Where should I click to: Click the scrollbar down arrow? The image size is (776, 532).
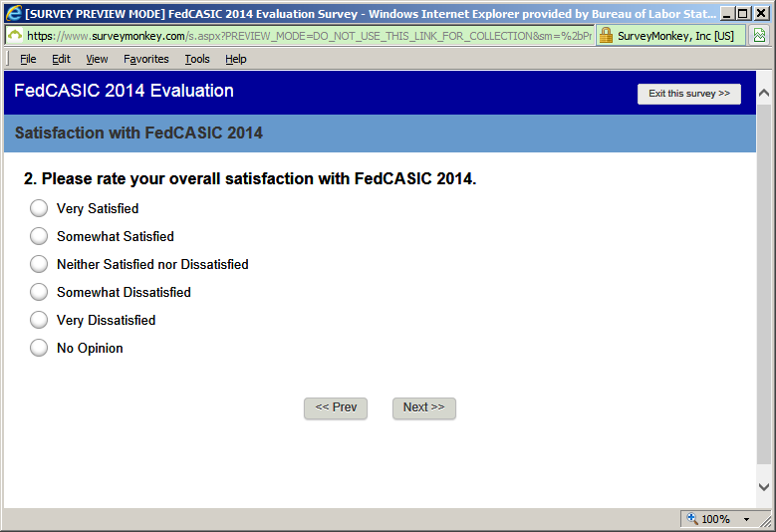point(764,487)
